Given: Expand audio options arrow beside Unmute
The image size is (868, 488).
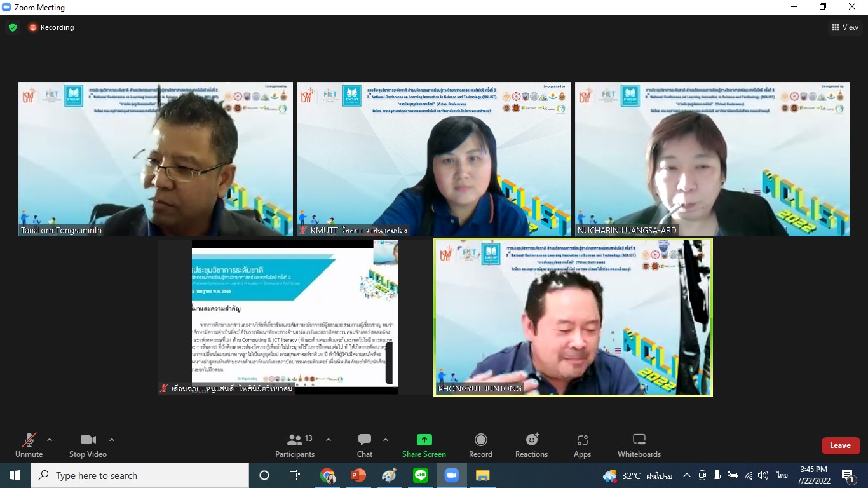Looking at the screenshot, I should pyautogui.click(x=50, y=440).
